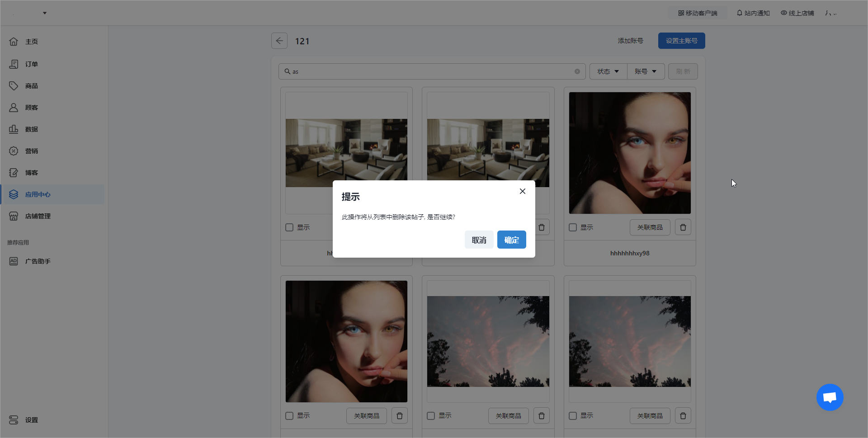Open the top-row portrait thumbnail
This screenshot has width=868, height=438.
[x=630, y=153]
